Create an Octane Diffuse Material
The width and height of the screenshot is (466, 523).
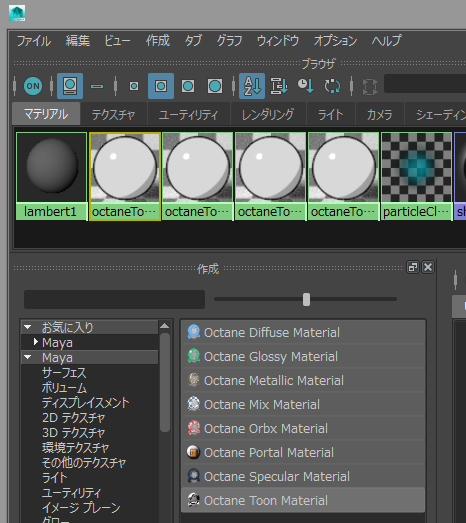303,333
